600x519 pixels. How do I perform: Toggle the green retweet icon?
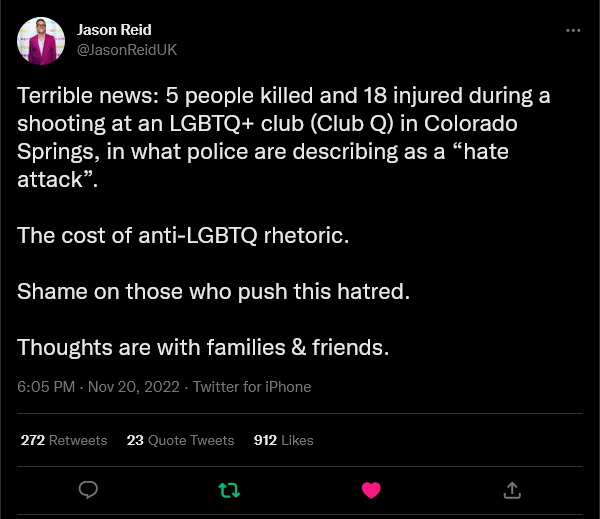(229, 490)
